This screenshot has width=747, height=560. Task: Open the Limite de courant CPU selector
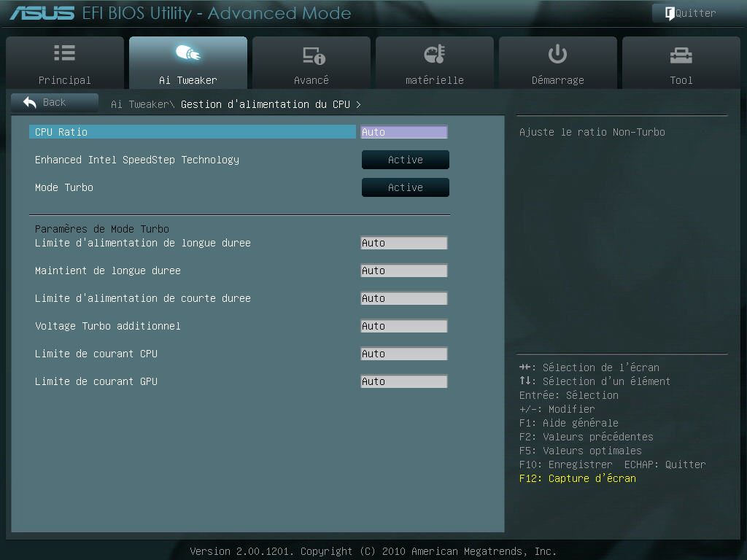403,353
